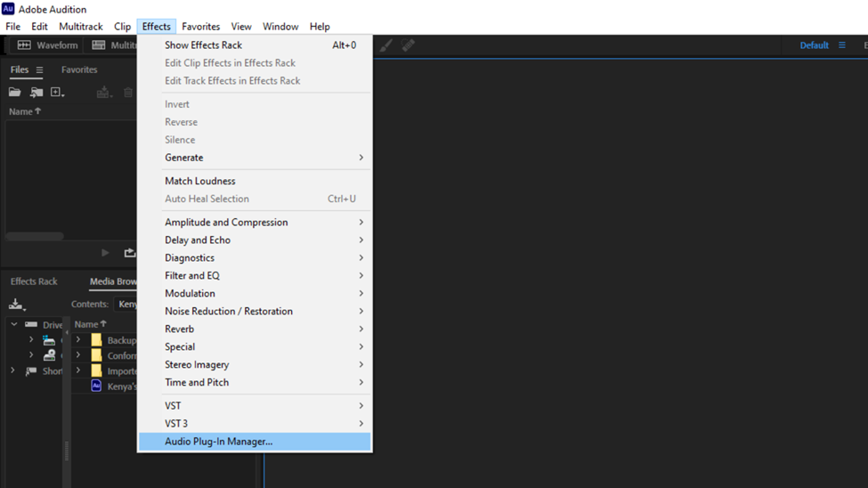Open the VST 3 submenu

click(x=255, y=424)
